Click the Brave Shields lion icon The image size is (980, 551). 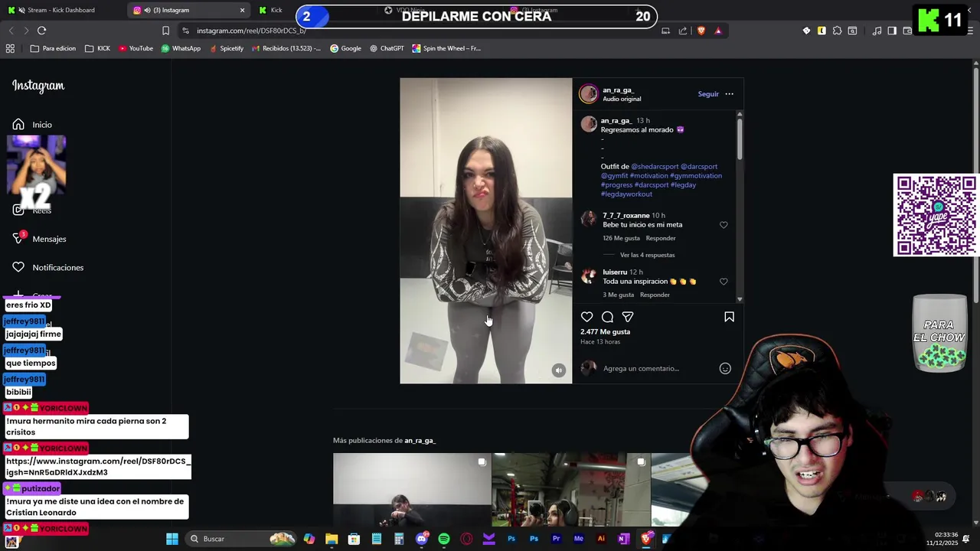(701, 31)
